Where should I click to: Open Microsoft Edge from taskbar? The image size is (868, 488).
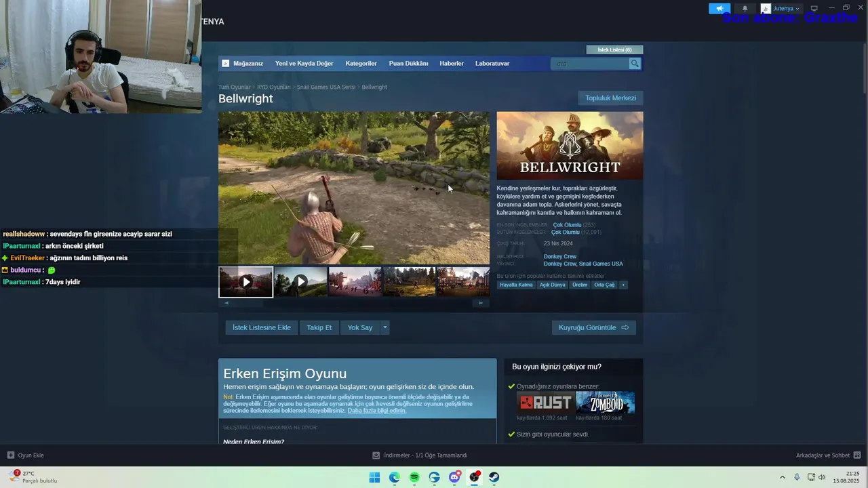pyautogui.click(x=395, y=477)
